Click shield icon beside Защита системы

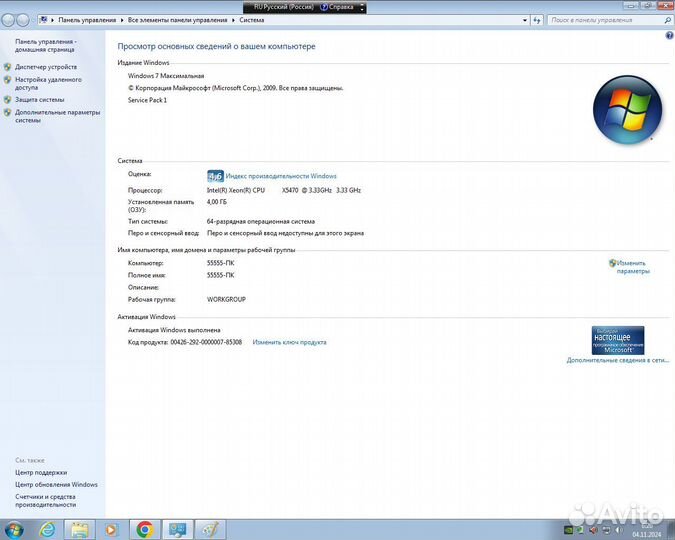(7, 99)
